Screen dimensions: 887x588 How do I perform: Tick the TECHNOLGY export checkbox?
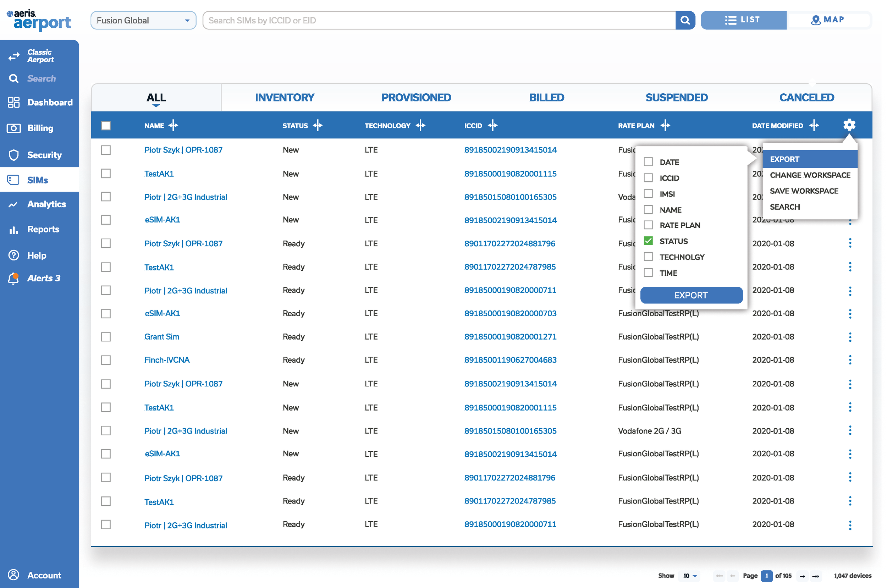648,257
